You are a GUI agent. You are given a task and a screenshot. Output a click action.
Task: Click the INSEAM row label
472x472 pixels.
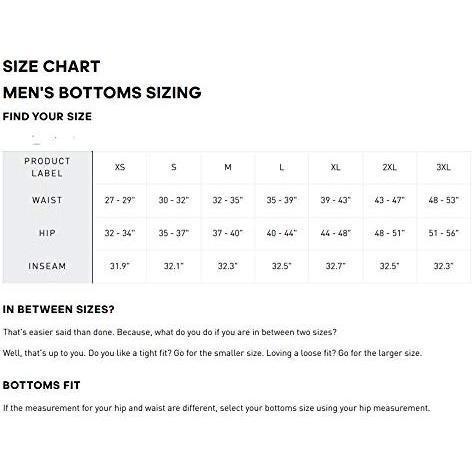click(47, 266)
